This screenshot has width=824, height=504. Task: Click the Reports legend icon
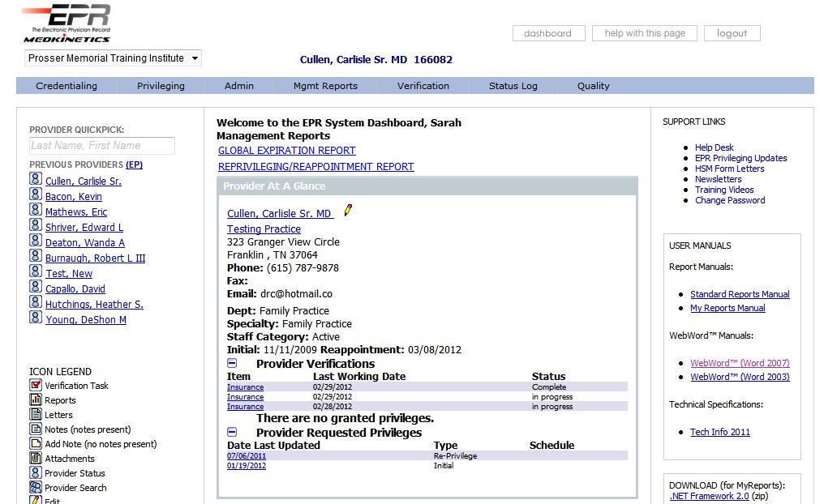[x=35, y=399]
